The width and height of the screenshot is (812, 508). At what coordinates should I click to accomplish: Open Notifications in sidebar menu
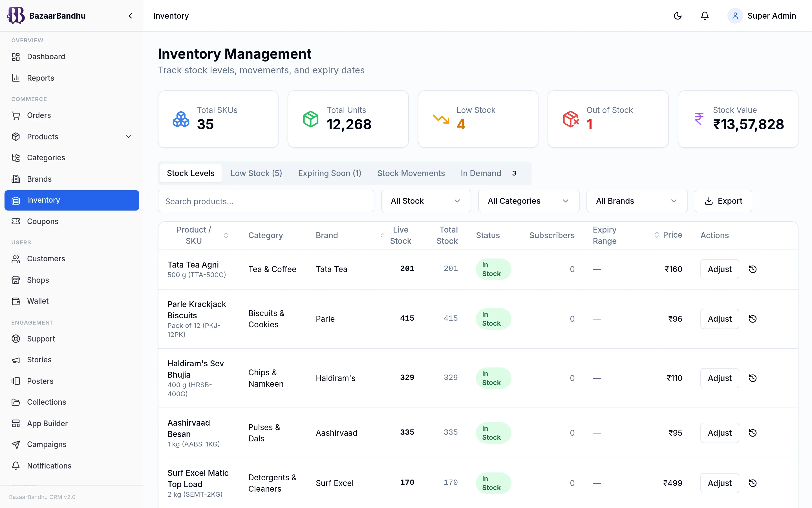[x=72, y=466]
